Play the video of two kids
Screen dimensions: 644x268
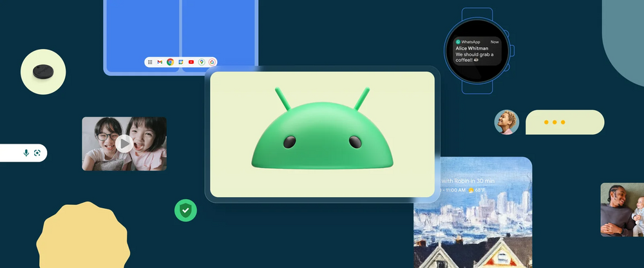[124, 144]
